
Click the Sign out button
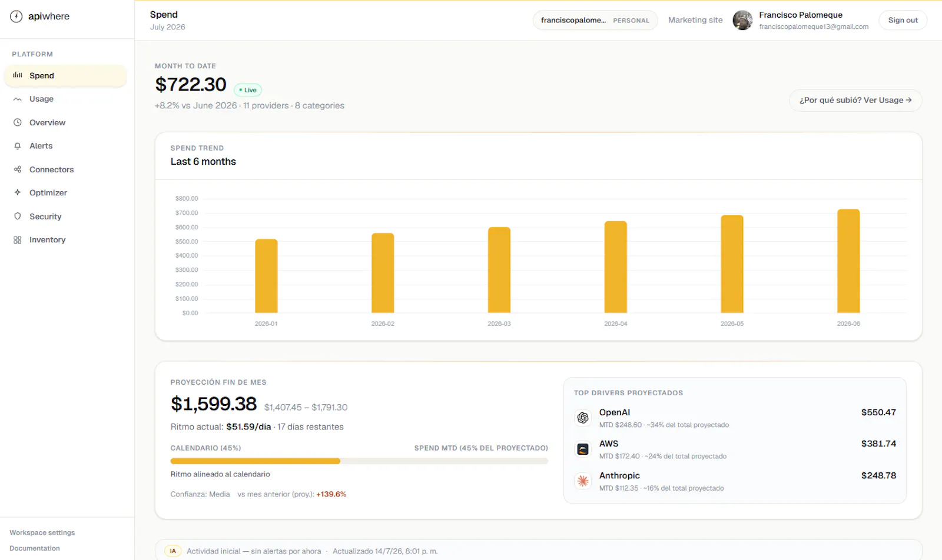pos(903,20)
